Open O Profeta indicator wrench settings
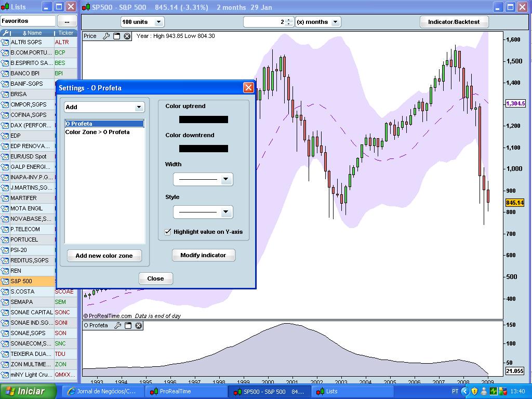This screenshot has height=399, width=532. [x=118, y=326]
